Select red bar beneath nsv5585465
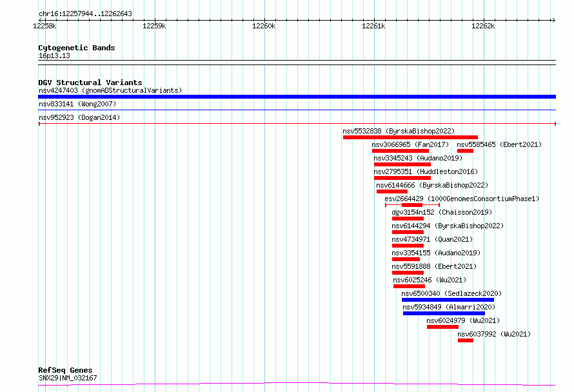The width and height of the screenshot is (574, 392). tap(465, 151)
